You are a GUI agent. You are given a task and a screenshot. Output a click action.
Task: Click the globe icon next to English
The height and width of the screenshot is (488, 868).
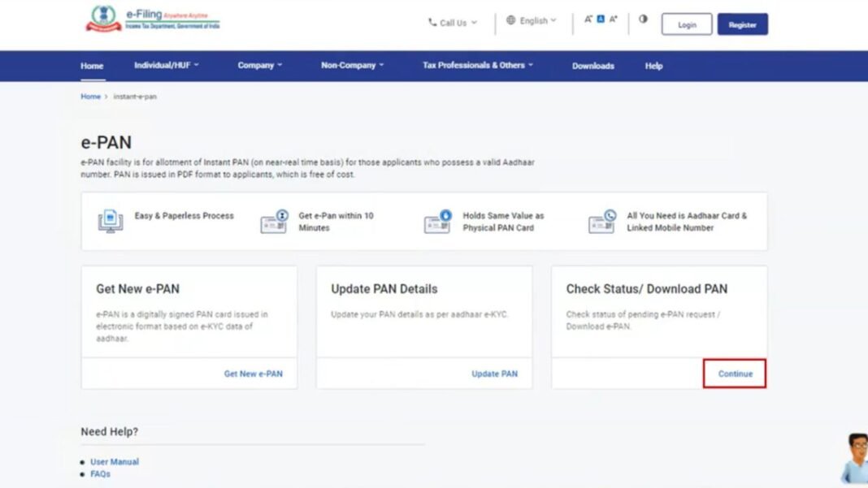(x=511, y=20)
